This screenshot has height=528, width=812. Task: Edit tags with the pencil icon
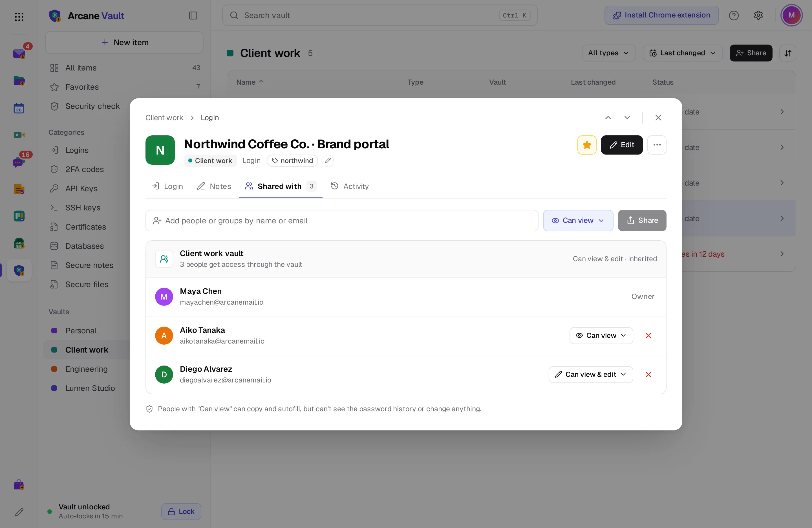pos(328,161)
